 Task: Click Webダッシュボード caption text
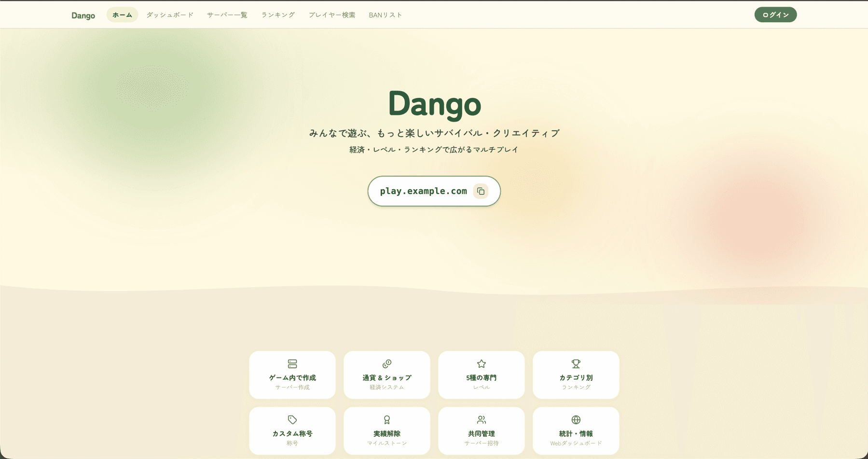[x=576, y=444]
